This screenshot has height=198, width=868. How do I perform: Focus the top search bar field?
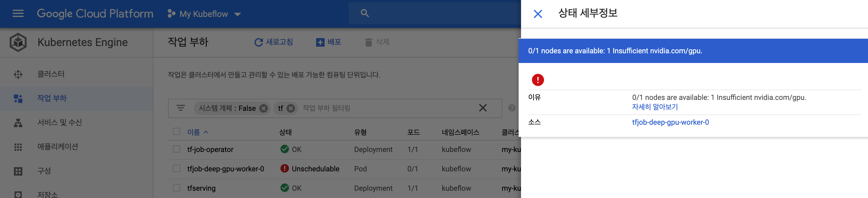435,14
